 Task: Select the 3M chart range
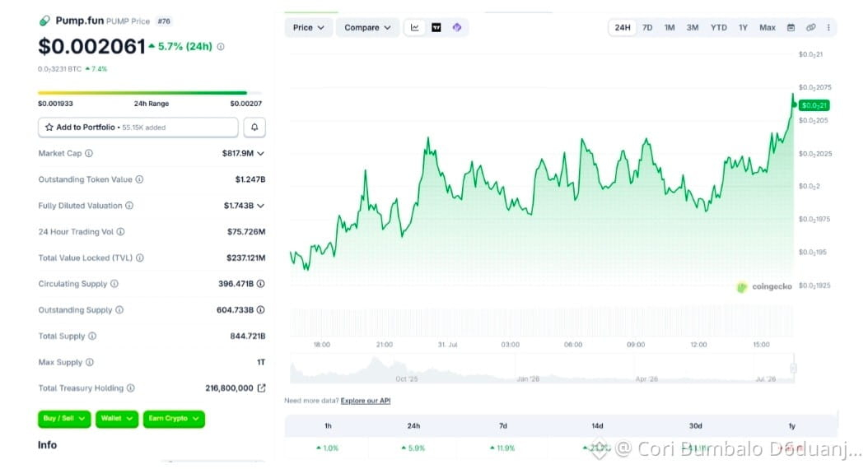pos(693,28)
